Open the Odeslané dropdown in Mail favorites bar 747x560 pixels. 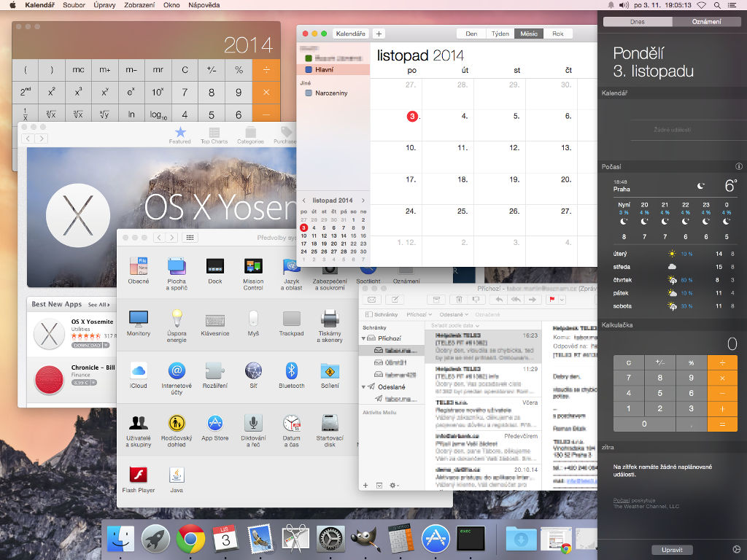tap(454, 315)
